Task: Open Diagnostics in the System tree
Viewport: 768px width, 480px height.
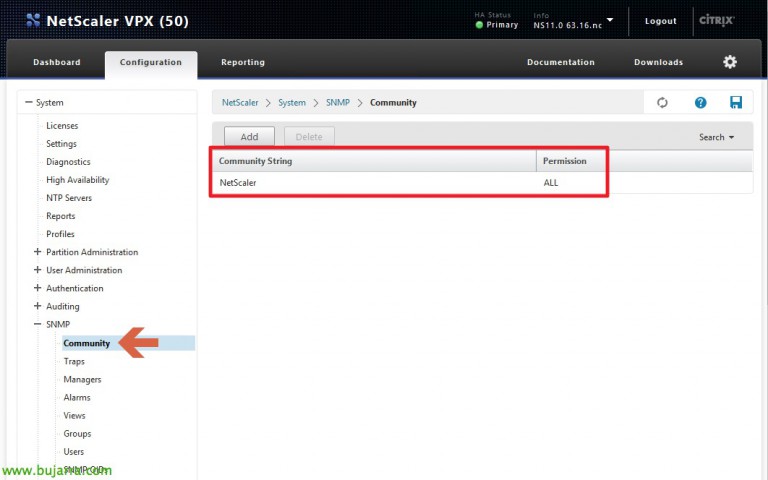Action: coord(68,162)
